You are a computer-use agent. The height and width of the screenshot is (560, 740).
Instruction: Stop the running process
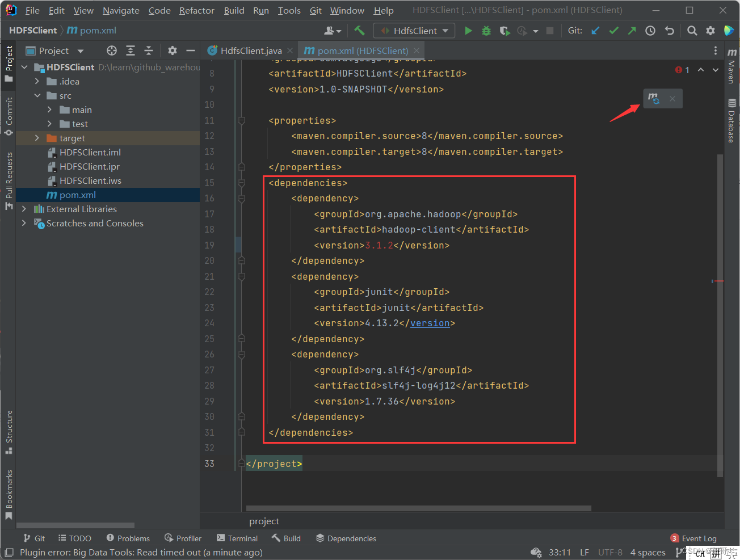550,31
